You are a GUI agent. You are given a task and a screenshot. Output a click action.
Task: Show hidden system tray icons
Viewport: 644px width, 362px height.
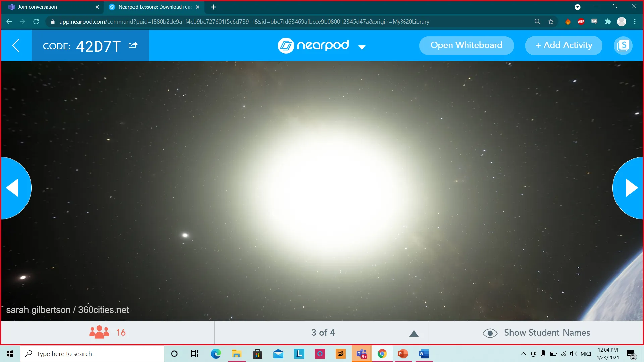click(523, 354)
